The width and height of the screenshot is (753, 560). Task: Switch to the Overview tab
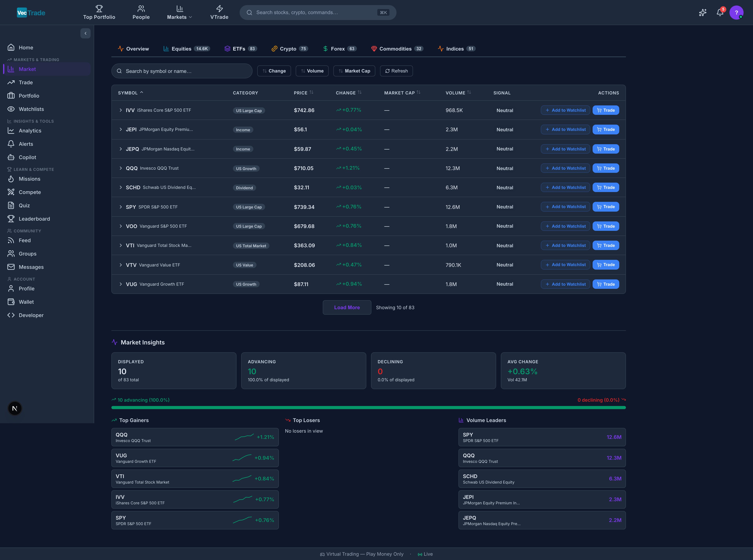tap(133, 49)
